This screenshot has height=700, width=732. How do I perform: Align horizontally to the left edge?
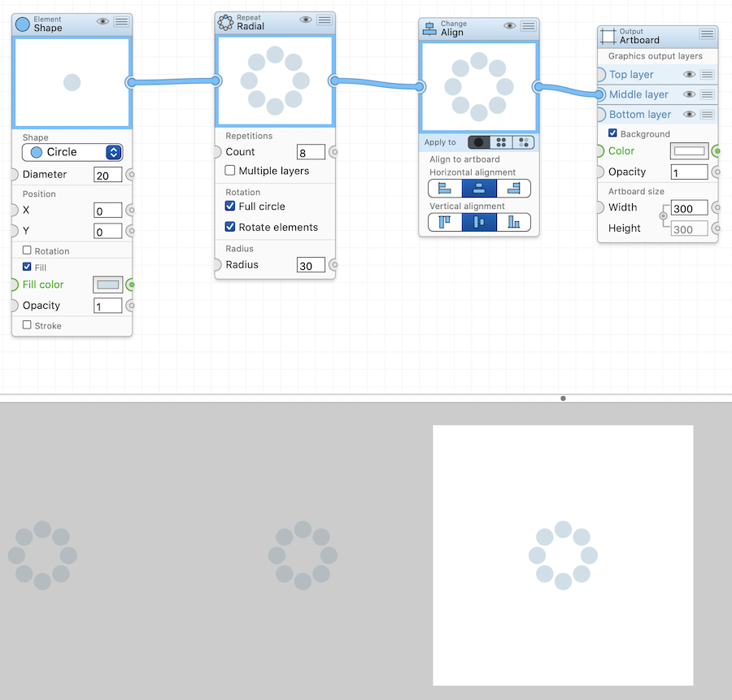(x=445, y=188)
